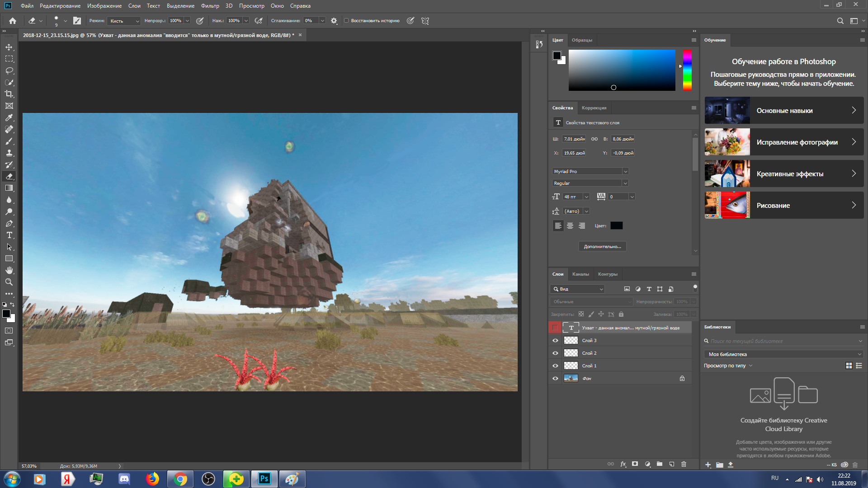The width and height of the screenshot is (868, 488).
Task: Select the Eraser tool in toolbox
Action: (9, 176)
